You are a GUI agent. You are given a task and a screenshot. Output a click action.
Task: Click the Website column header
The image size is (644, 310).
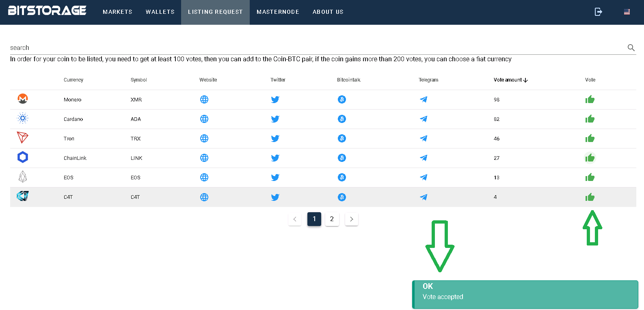(x=208, y=80)
